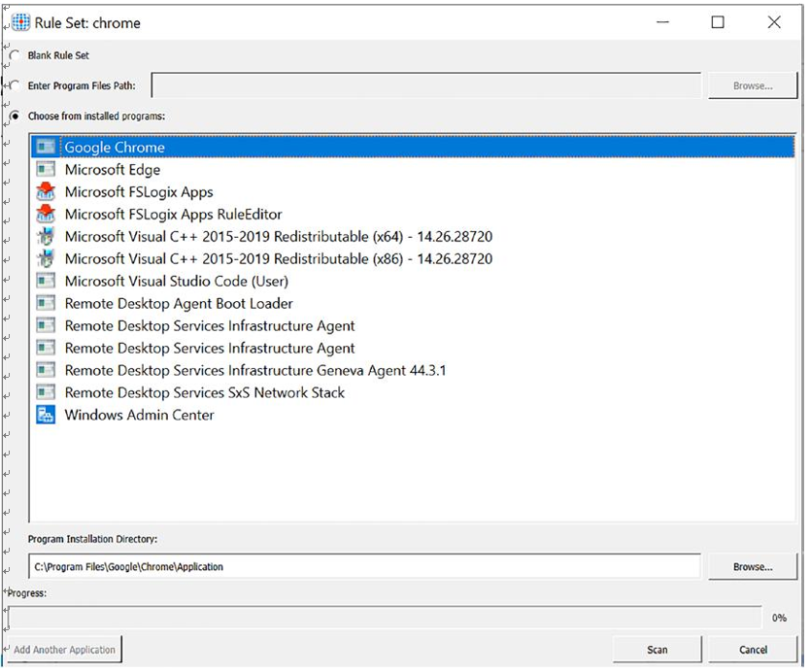Image resolution: width=810 pixels, height=672 pixels.
Task: Click the Program Installation Directory field
Action: tap(365, 566)
